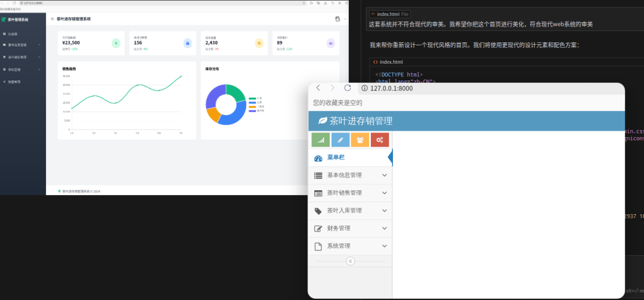Click forward arrow in the front browser
Screen dimensions: 644x300
click(333, 88)
